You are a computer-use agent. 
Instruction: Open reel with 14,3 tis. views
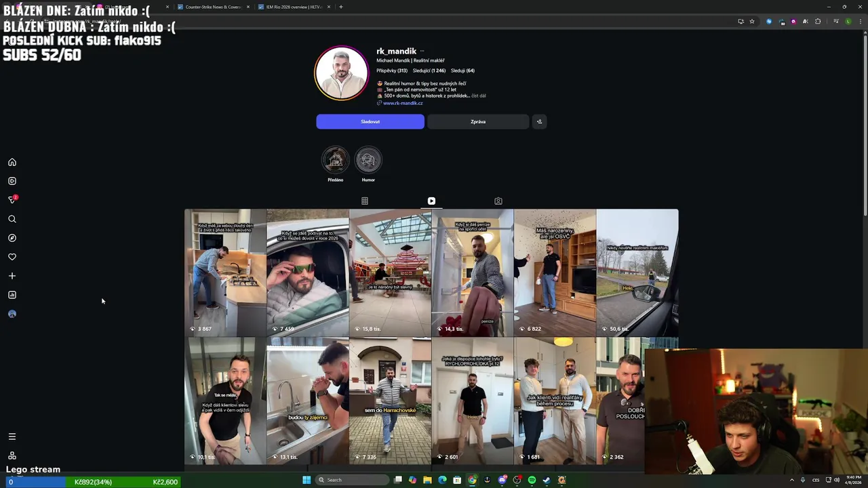473,272
